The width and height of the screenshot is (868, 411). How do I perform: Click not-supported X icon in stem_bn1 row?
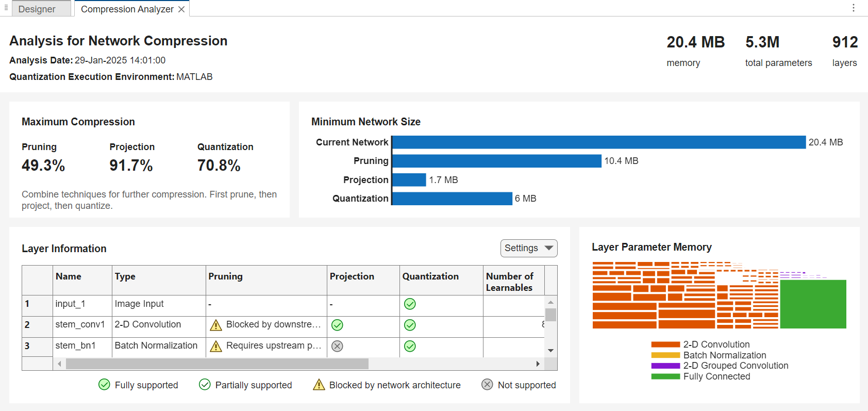337,346
